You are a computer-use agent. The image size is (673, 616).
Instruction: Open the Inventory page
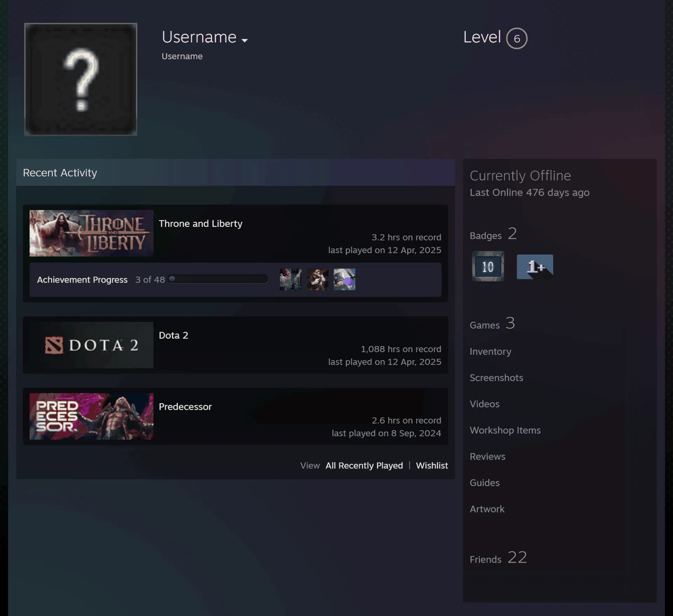click(490, 352)
